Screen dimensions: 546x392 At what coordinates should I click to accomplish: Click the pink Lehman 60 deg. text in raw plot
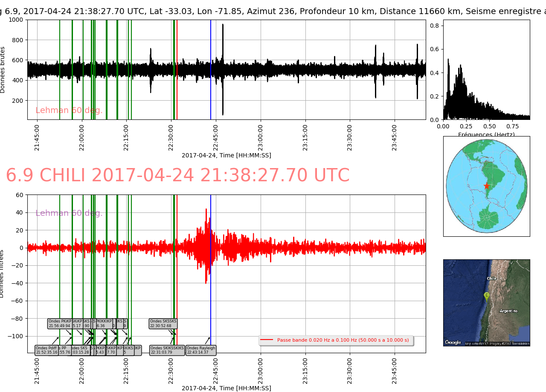click(x=69, y=110)
